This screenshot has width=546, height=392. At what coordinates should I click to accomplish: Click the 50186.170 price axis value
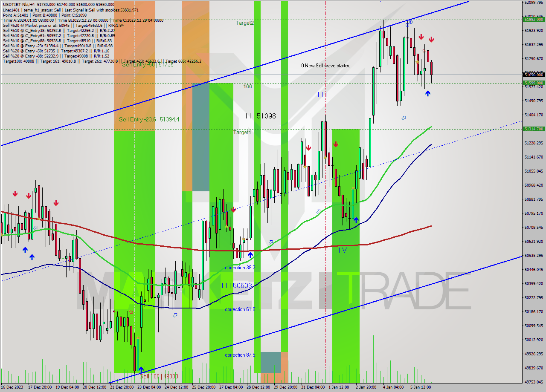pyautogui.click(x=534, y=312)
